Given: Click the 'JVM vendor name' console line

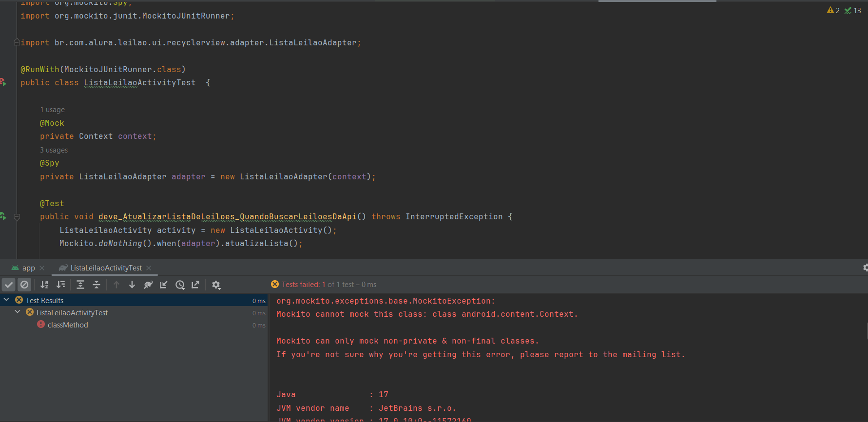Looking at the screenshot, I should pyautogui.click(x=366, y=408).
